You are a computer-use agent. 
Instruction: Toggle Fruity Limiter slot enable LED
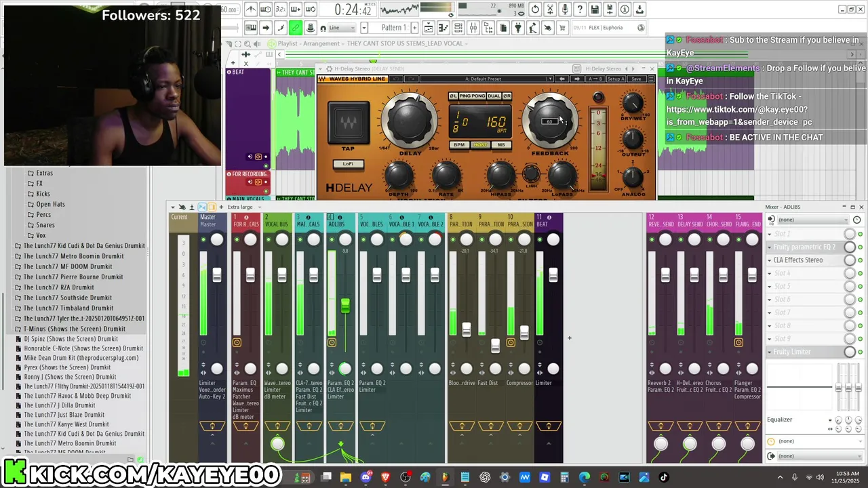(861, 352)
